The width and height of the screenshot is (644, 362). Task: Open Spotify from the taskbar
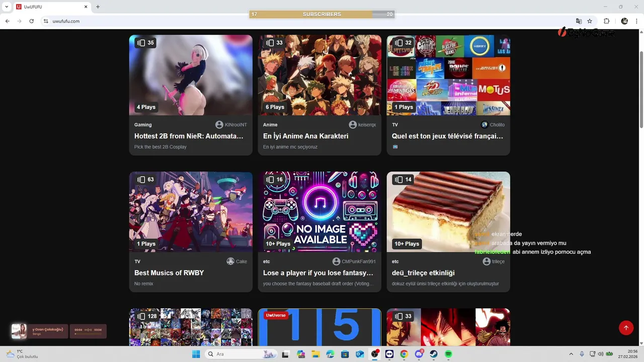[x=448, y=354]
